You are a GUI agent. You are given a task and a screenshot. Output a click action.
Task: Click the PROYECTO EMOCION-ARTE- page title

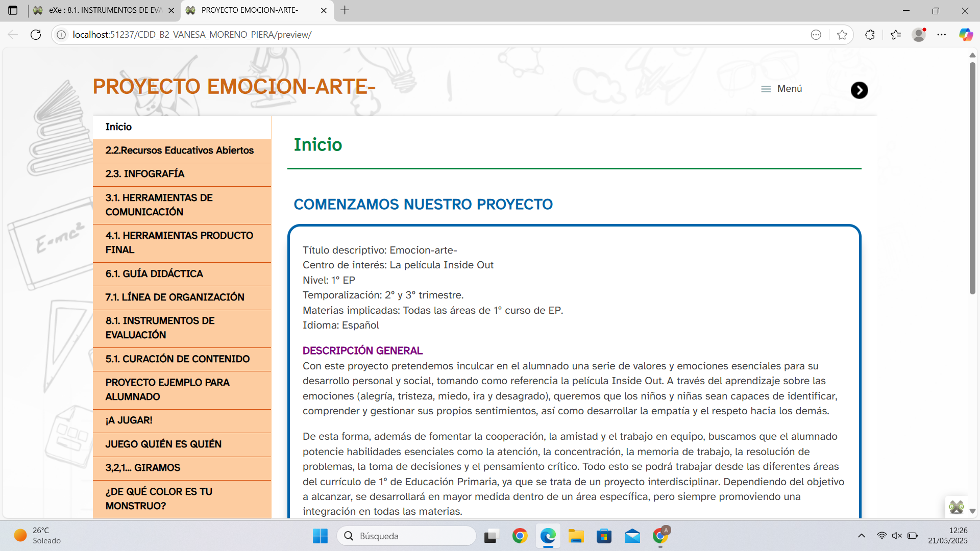point(234,87)
